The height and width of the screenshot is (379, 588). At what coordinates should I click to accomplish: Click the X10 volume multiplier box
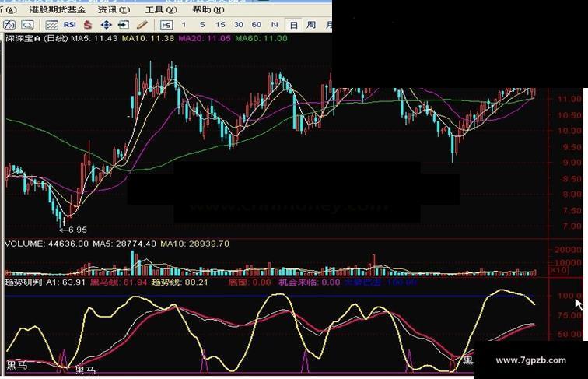tap(558, 270)
